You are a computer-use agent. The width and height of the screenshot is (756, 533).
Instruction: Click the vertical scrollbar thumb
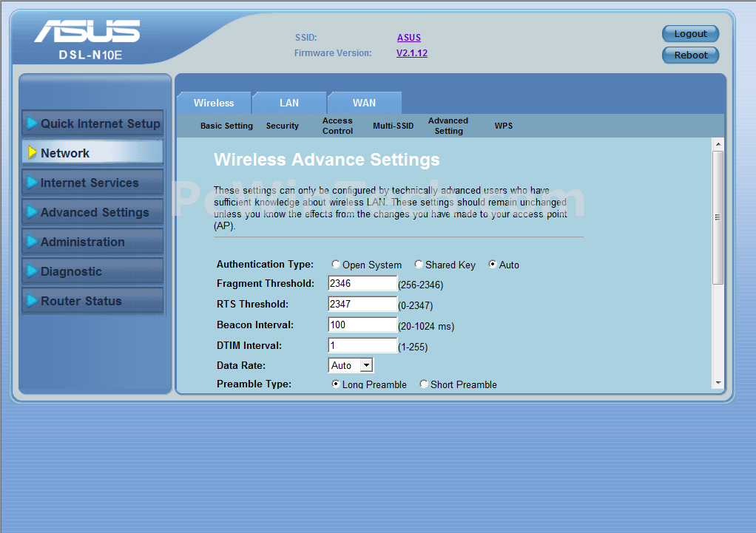pyautogui.click(x=718, y=217)
